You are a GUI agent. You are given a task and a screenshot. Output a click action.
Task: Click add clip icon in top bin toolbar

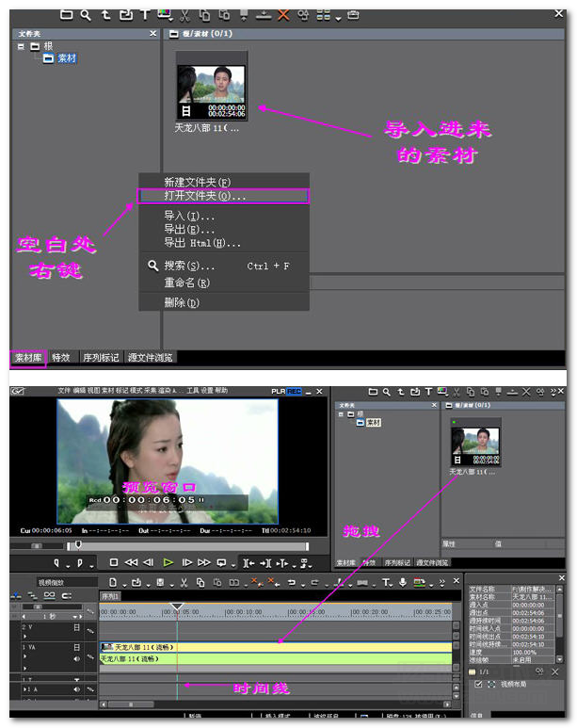[126, 15]
